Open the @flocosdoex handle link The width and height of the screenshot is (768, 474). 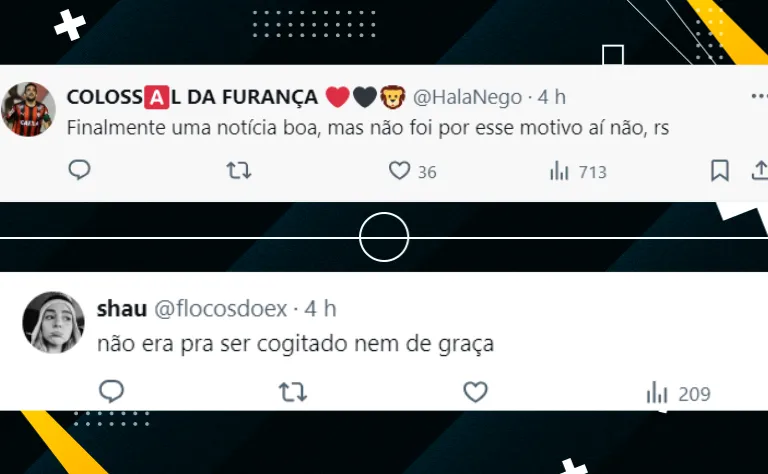pyautogui.click(x=221, y=309)
